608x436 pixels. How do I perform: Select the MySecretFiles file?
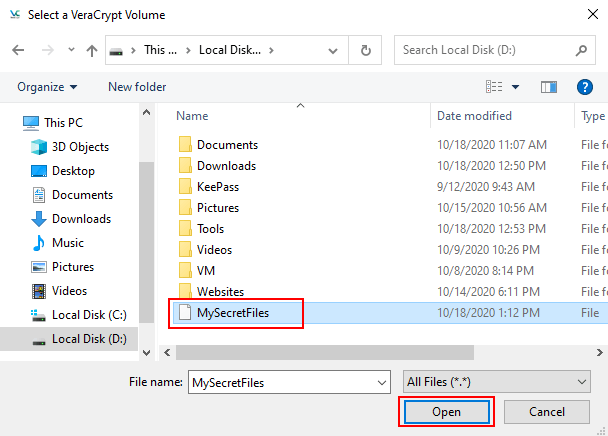pos(223,313)
